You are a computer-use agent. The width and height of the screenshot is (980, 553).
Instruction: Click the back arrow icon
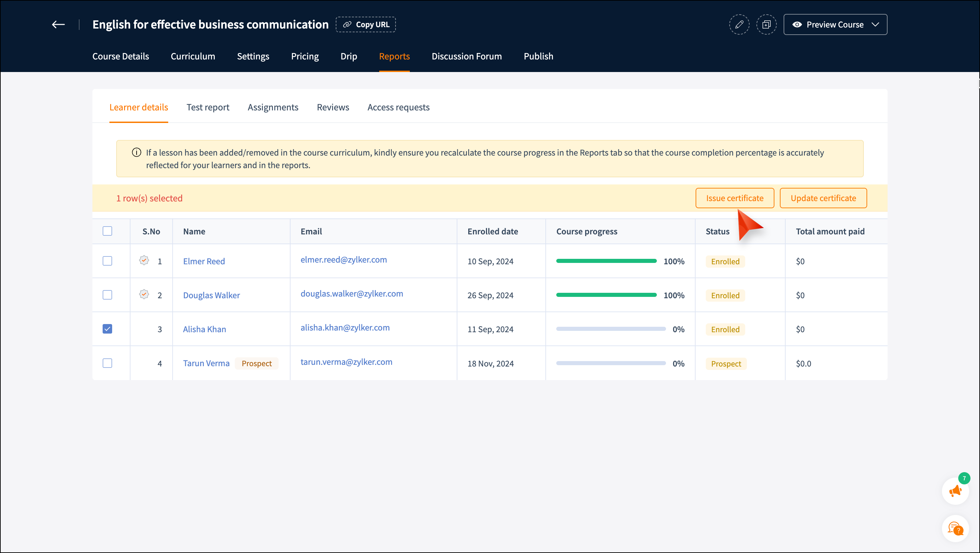tap(58, 25)
